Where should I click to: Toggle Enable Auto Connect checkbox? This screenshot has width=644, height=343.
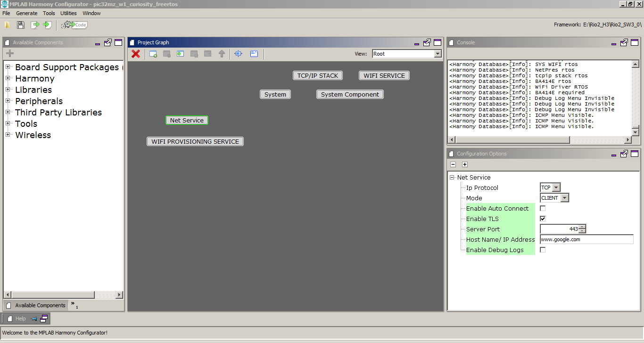coord(543,208)
